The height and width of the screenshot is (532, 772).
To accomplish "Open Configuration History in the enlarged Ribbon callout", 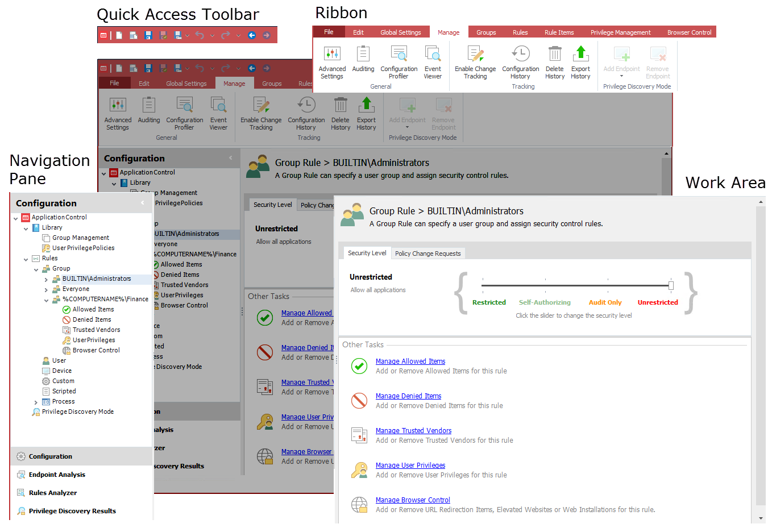I will [x=520, y=63].
